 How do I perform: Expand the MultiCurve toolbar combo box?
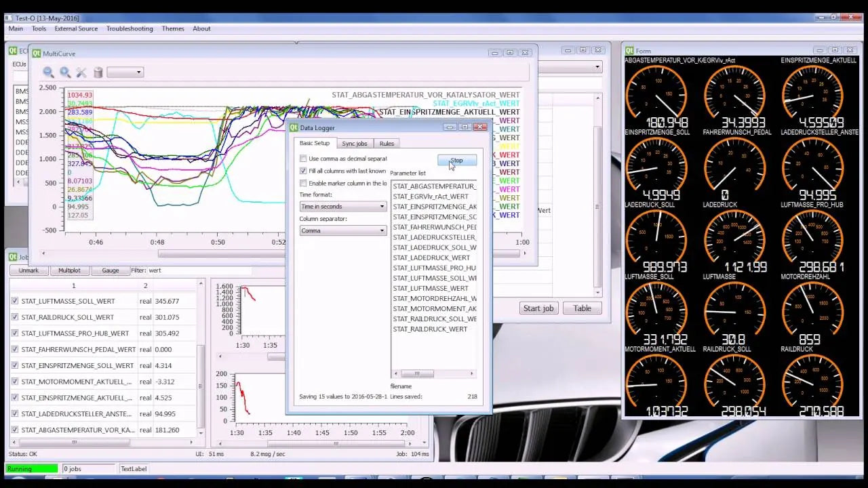[x=125, y=73]
